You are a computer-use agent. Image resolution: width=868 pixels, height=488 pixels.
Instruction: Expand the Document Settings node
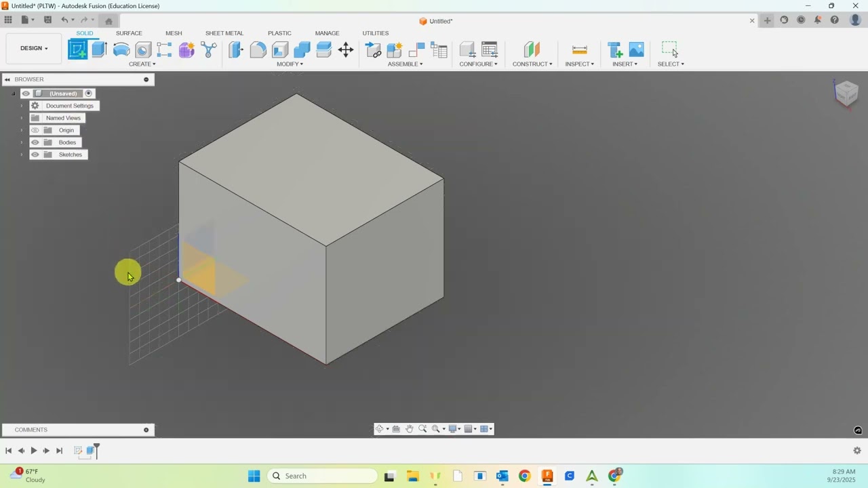tap(21, 106)
